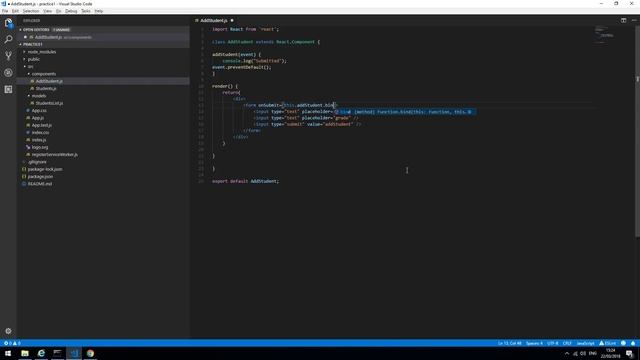Open the File menu

[x=5, y=11]
